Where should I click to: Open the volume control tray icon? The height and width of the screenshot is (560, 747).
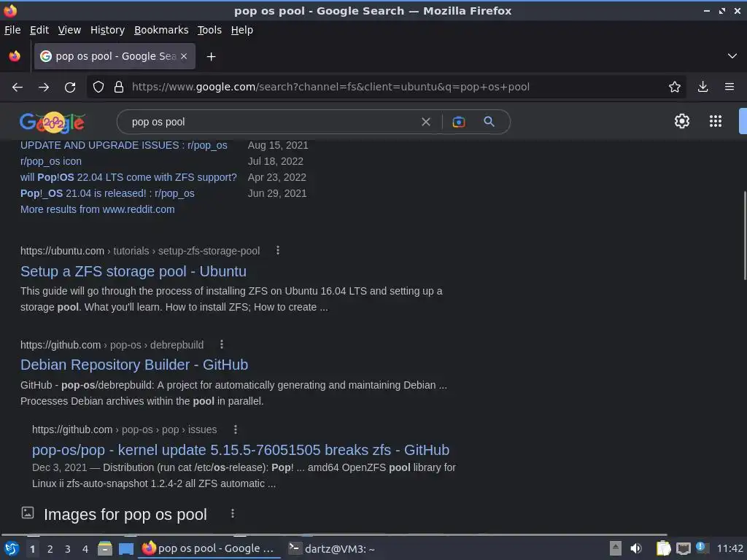pos(636,548)
